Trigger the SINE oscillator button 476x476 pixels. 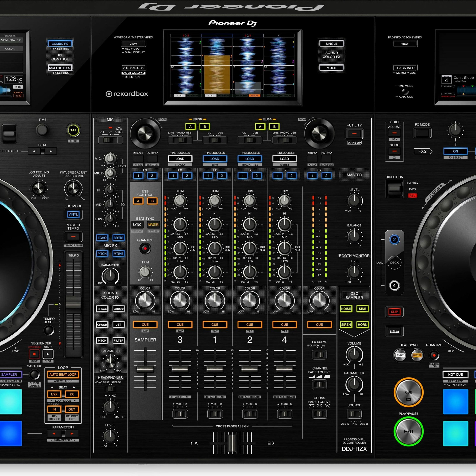click(362, 309)
